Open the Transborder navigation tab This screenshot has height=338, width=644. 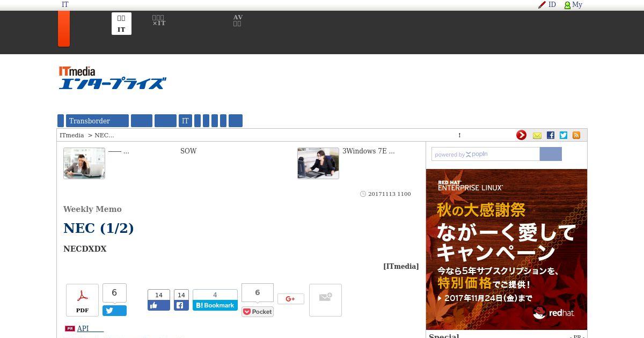[97, 121]
